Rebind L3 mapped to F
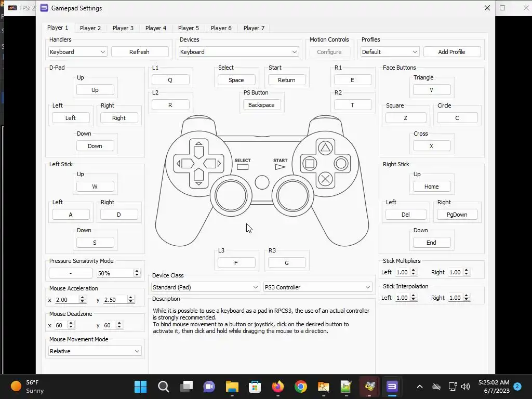The image size is (532, 399). [x=236, y=262]
